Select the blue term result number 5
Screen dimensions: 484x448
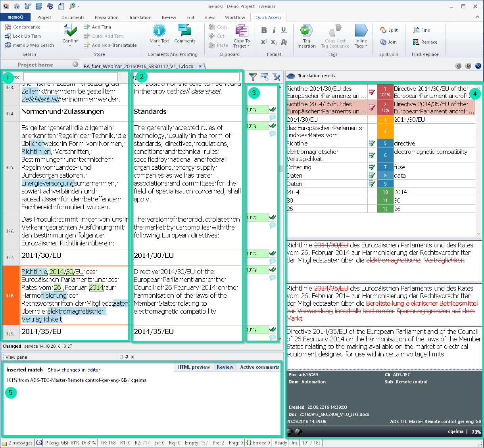(x=385, y=144)
